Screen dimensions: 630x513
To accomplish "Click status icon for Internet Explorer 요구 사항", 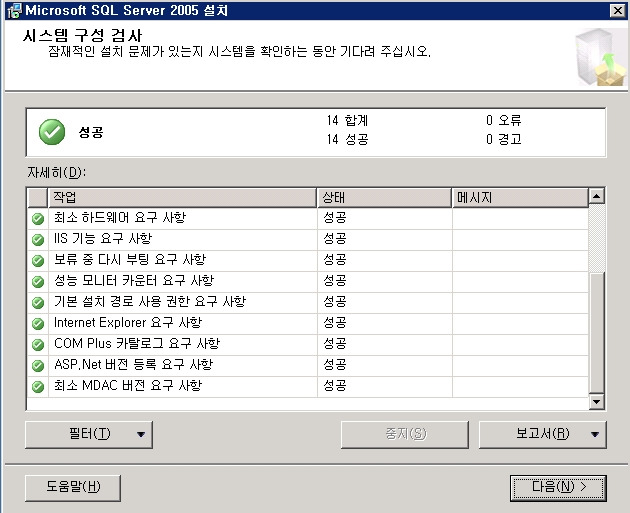I will click(x=38, y=323).
